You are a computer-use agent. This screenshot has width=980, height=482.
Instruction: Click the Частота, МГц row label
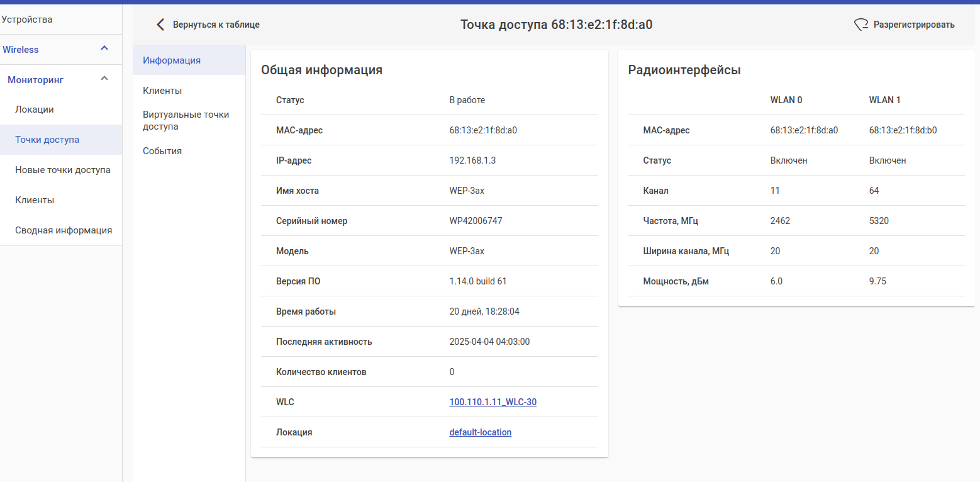(x=671, y=221)
